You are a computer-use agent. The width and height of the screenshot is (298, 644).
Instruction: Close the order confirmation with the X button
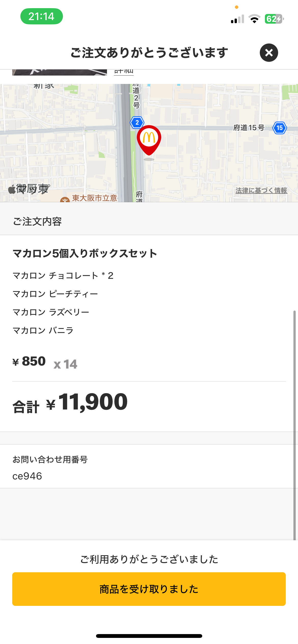click(x=269, y=53)
